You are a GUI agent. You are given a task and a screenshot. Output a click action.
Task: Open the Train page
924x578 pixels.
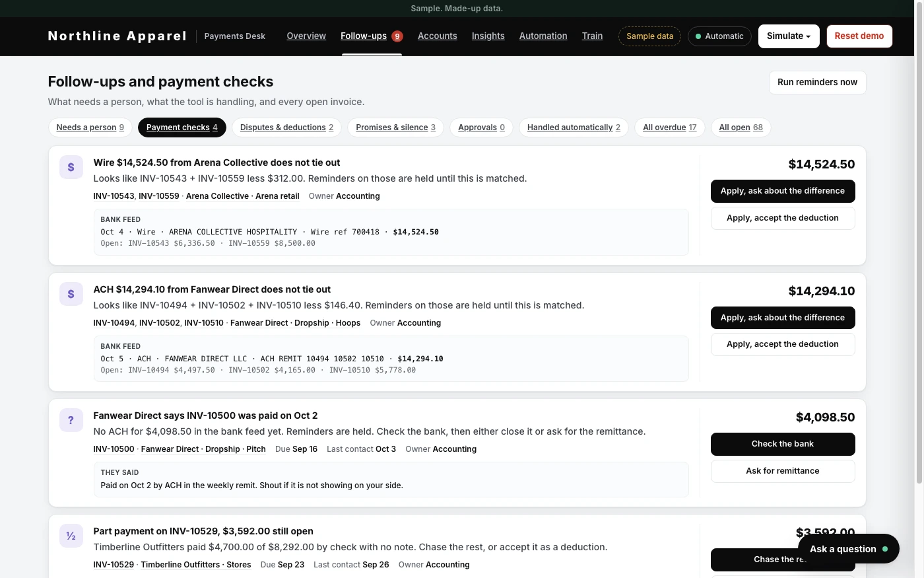point(593,36)
